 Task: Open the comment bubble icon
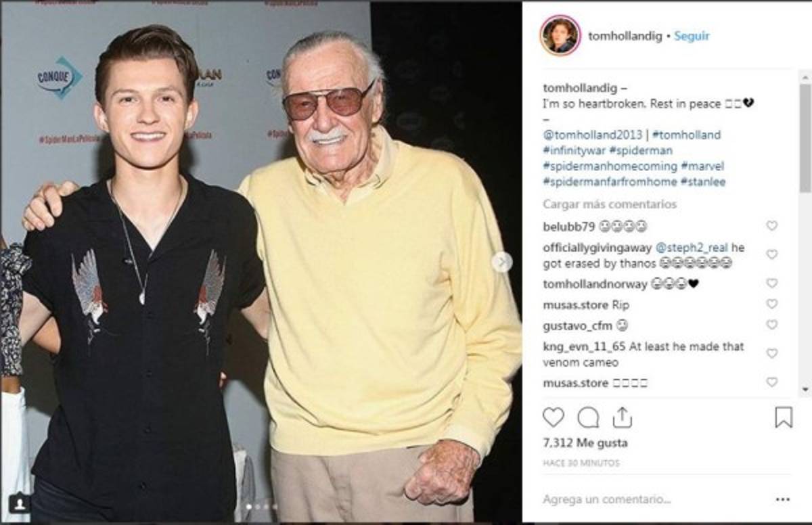[588, 417]
